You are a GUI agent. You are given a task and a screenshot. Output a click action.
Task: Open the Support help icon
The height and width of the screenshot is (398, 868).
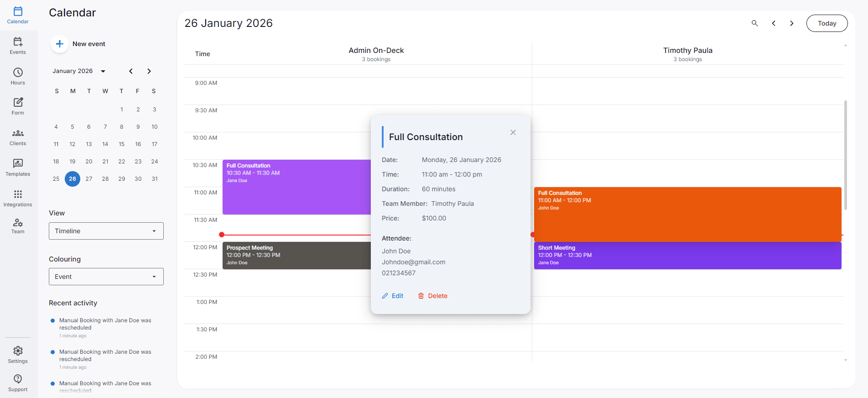pyautogui.click(x=18, y=379)
